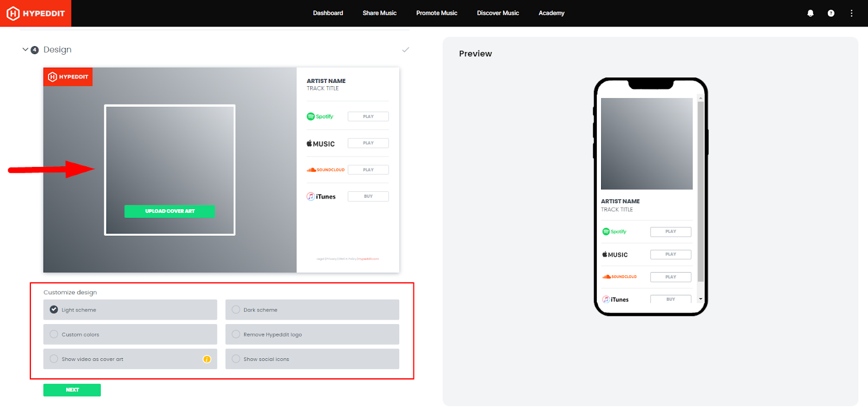Click the cover art image in phone preview

coord(647,144)
